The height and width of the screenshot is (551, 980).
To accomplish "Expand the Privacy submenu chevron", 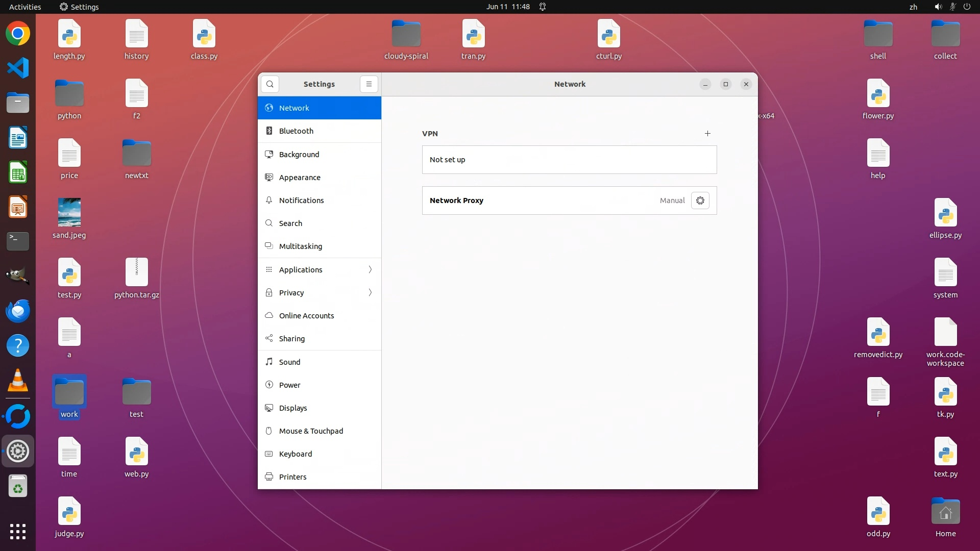I will pos(370,292).
